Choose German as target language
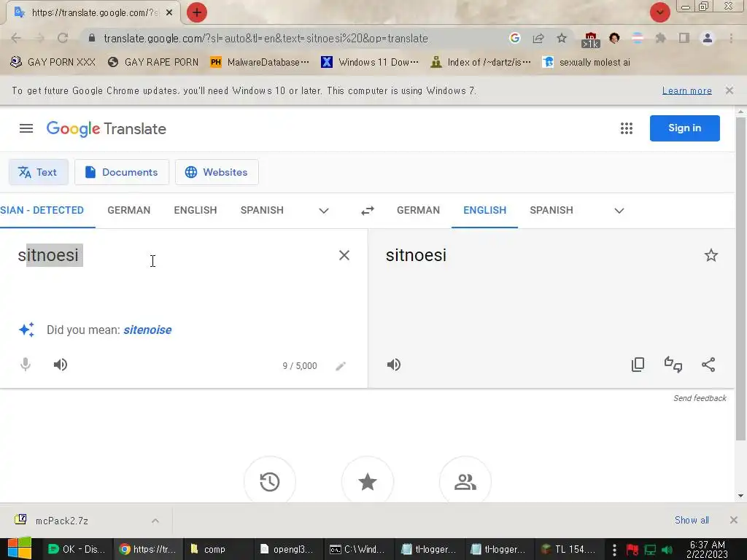Screen dimensions: 747x560 coord(418,210)
